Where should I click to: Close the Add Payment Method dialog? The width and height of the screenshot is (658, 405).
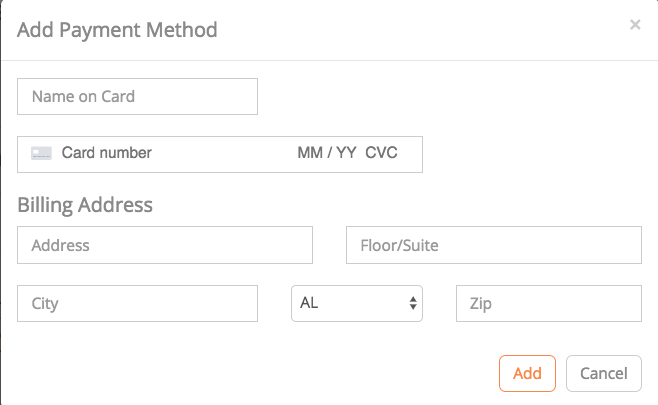[635, 25]
